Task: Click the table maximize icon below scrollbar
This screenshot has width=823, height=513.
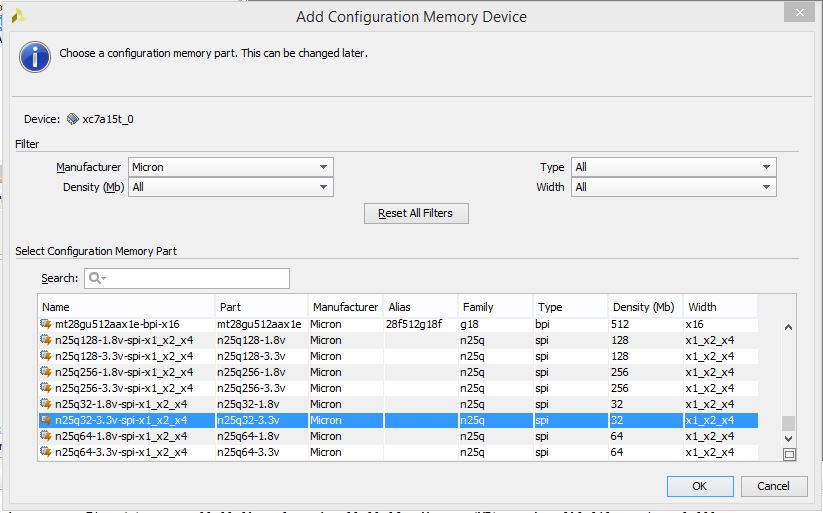Action: (x=789, y=454)
